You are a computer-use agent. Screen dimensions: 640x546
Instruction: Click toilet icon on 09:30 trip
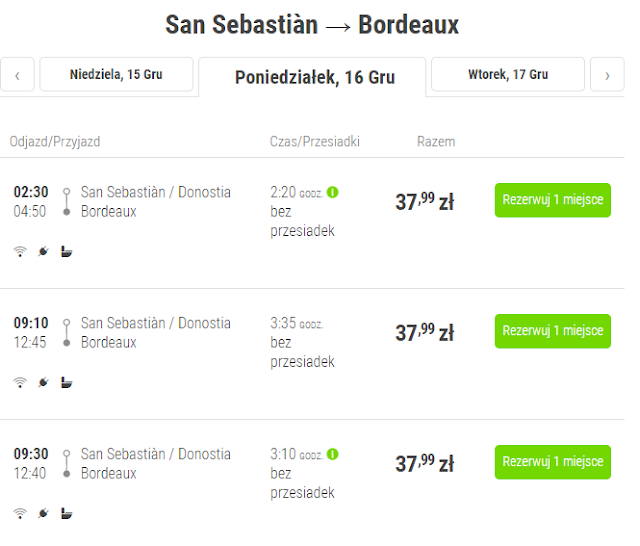(66, 513)
